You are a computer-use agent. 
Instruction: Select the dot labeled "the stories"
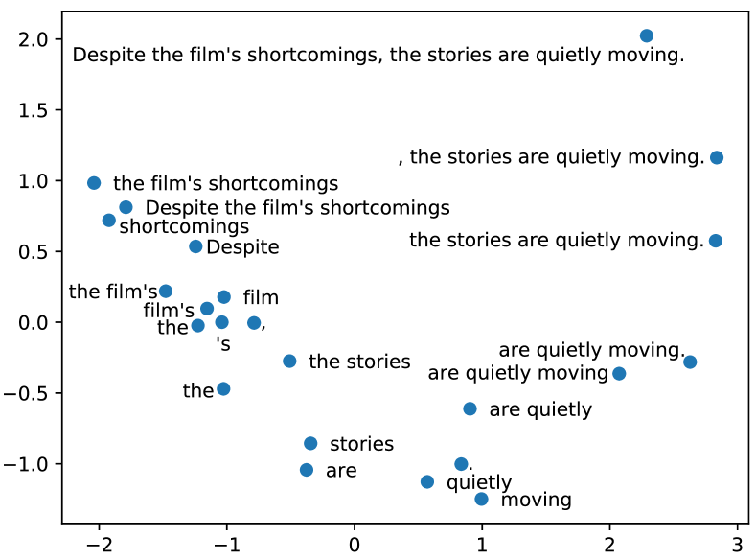click(x=289, y=362)
